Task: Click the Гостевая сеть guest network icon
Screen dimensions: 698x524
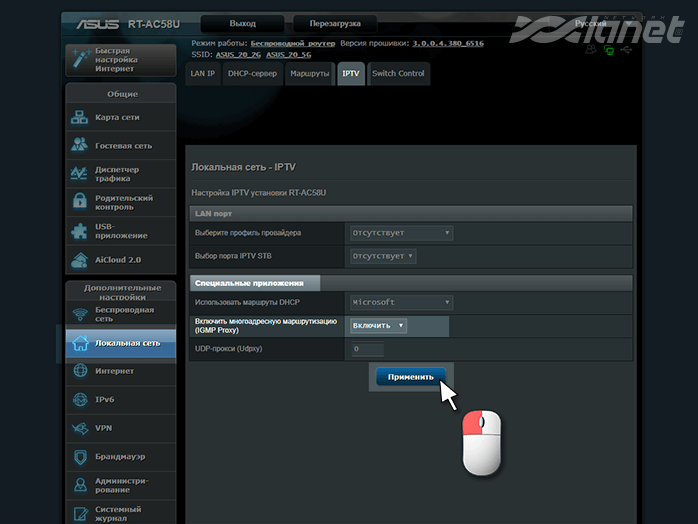Action: point(80,145)
